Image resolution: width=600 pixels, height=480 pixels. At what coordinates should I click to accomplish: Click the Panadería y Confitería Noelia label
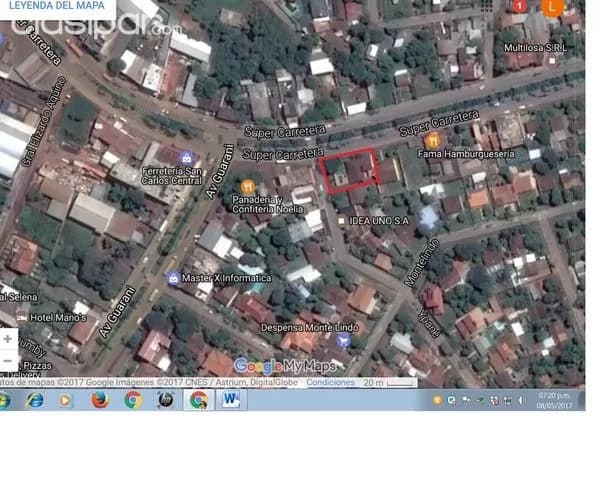[268, 205]
